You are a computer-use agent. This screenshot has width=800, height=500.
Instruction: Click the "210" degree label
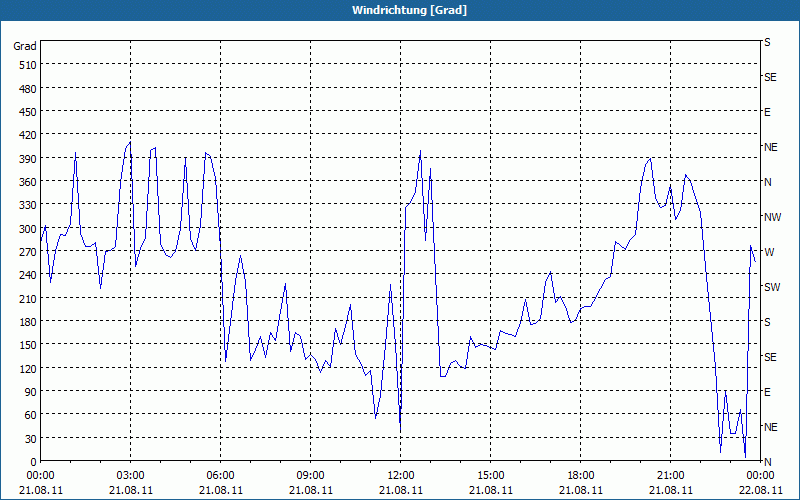28,298
